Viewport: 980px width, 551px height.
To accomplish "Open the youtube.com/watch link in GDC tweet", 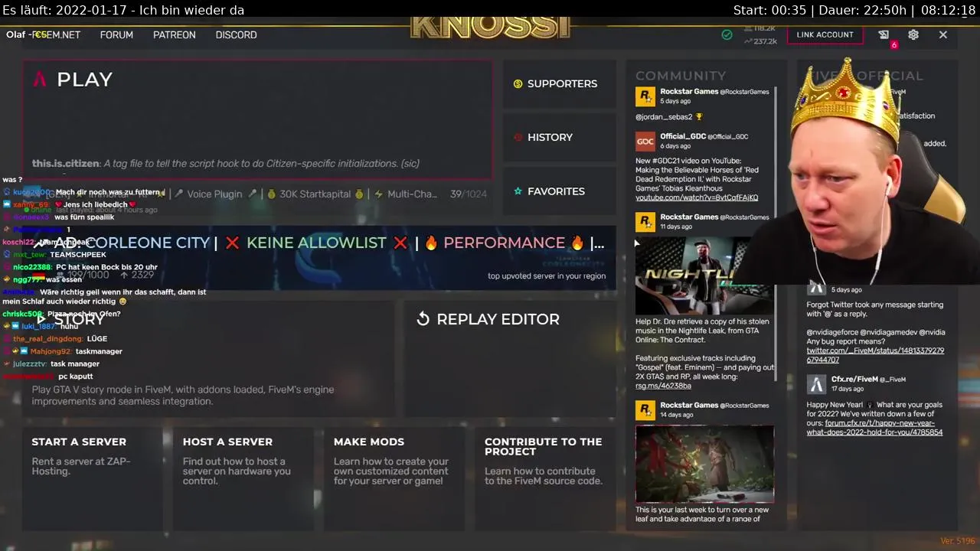I will coord(697,197).
